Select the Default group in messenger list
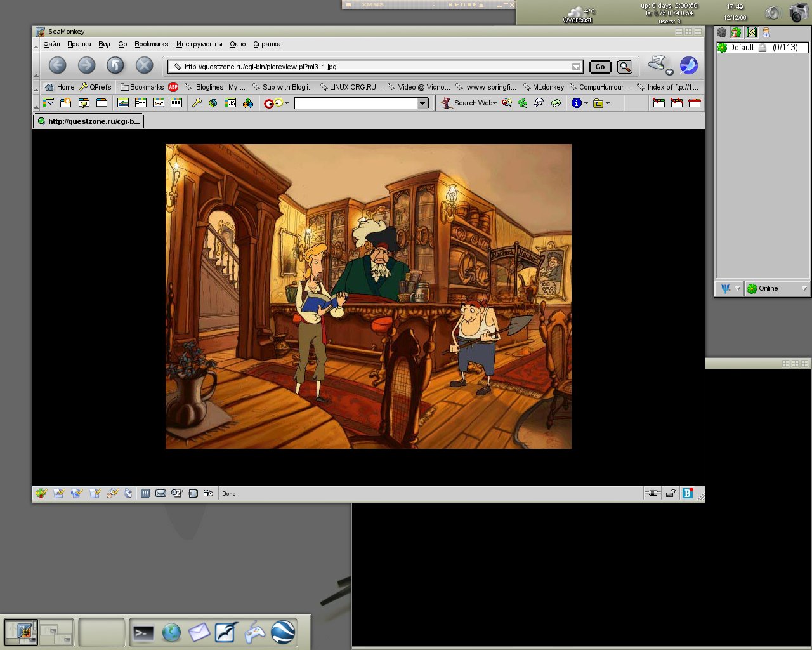This screenshot has height=650, width=812. [x=762, y=48]
